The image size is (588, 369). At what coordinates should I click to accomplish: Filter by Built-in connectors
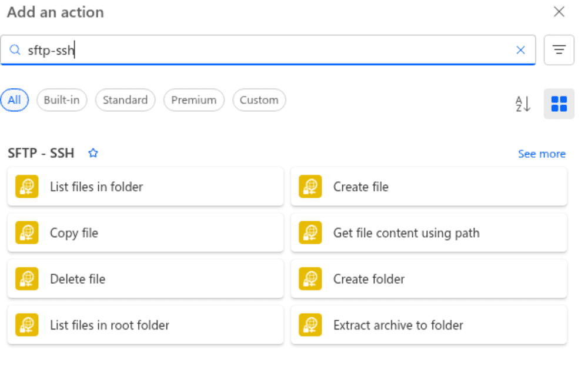[62, 100]
